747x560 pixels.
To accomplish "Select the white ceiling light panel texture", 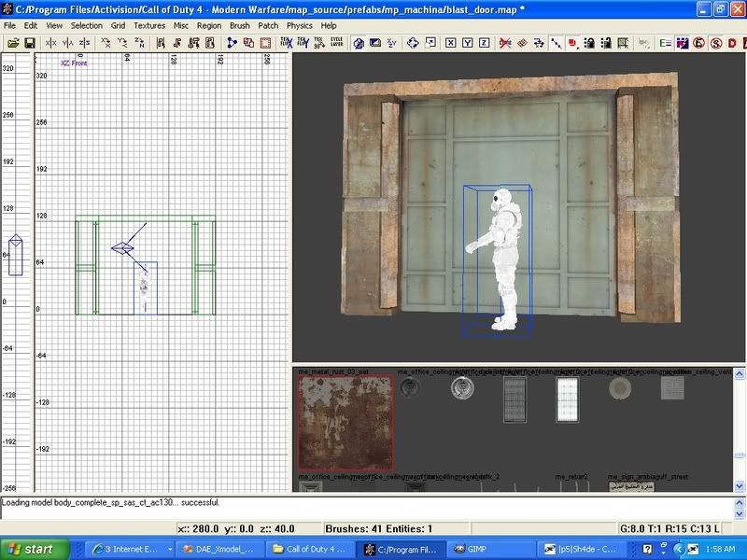I will [568, 400].
